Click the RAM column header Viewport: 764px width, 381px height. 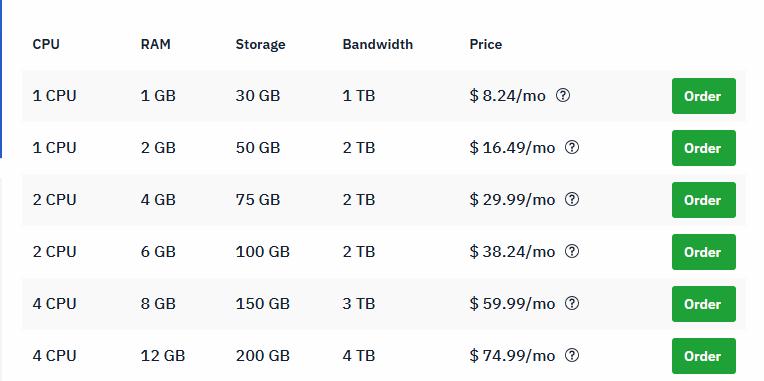pos(156,44)
